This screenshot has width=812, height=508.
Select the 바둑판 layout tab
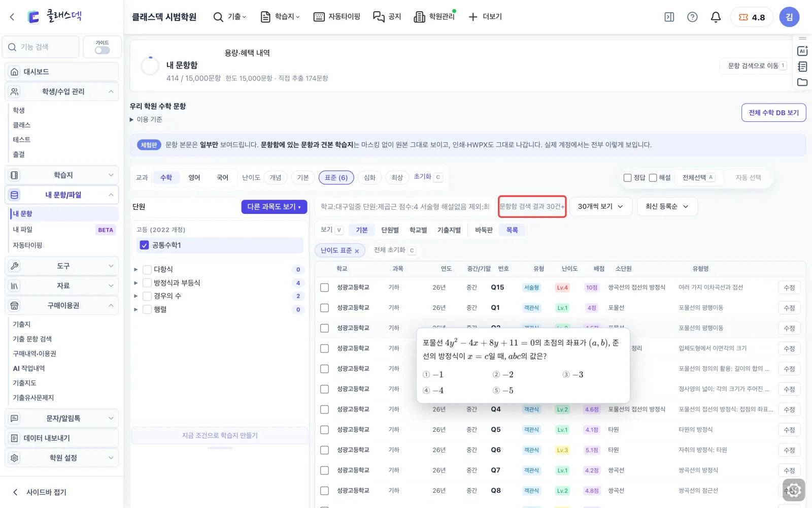(x=484, y=230)
